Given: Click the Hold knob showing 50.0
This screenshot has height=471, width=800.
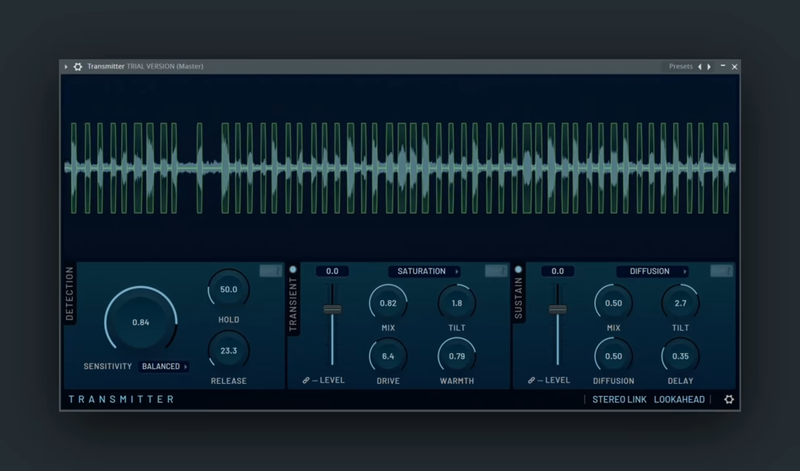Looking at the screenshot, I should click(229, 289).
